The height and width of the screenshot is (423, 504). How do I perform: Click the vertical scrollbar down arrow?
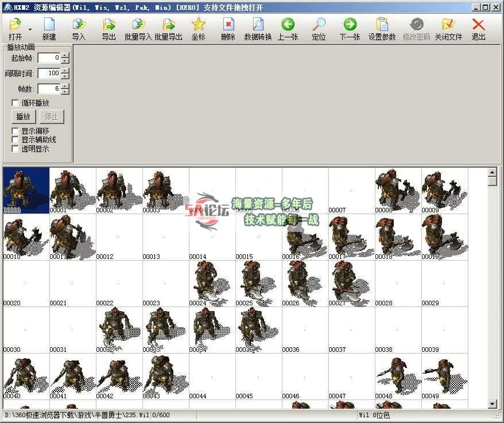pyautogui.click(x=492, y=404)
